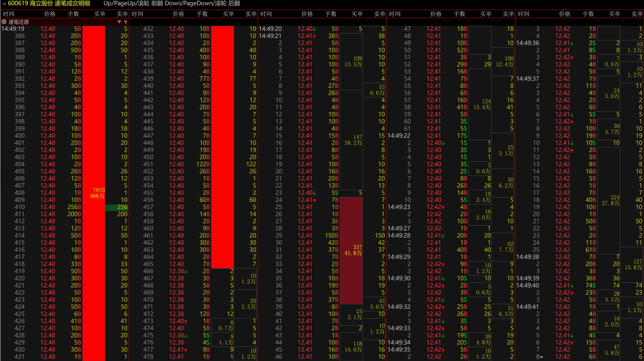
Task: Expand the 逐笔还原 round dropdown arrow
Action: click(4, 22)
